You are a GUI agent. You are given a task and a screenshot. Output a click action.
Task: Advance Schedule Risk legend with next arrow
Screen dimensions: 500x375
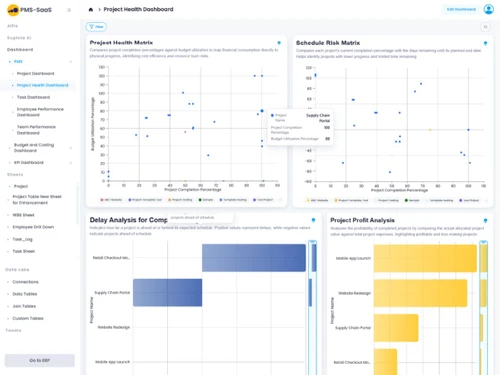(486, 200)
